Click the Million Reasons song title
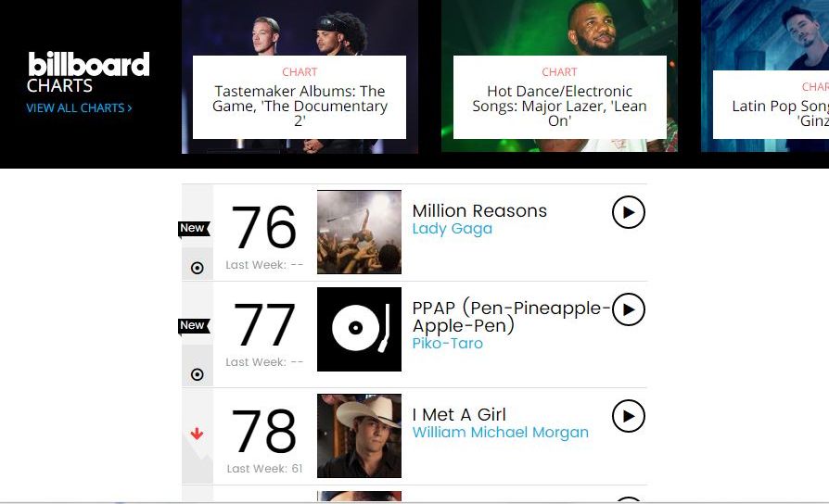 click(479, 210)
